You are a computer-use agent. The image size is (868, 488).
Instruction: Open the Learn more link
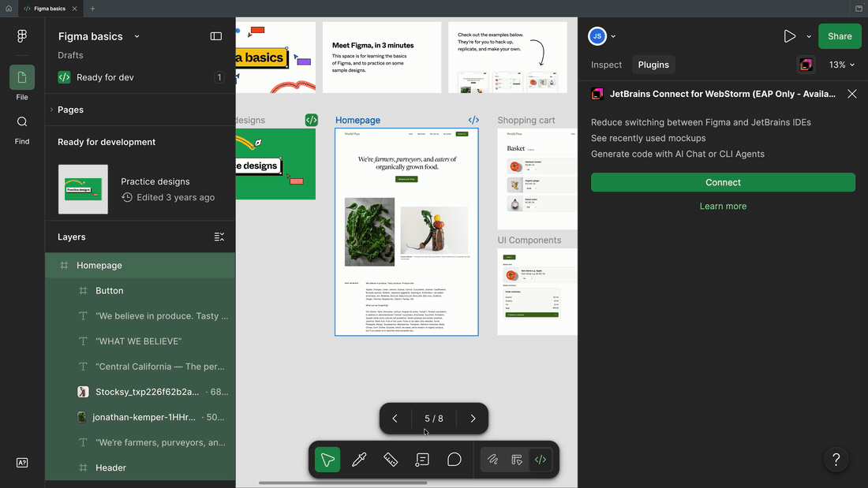(x=723, y=206)
